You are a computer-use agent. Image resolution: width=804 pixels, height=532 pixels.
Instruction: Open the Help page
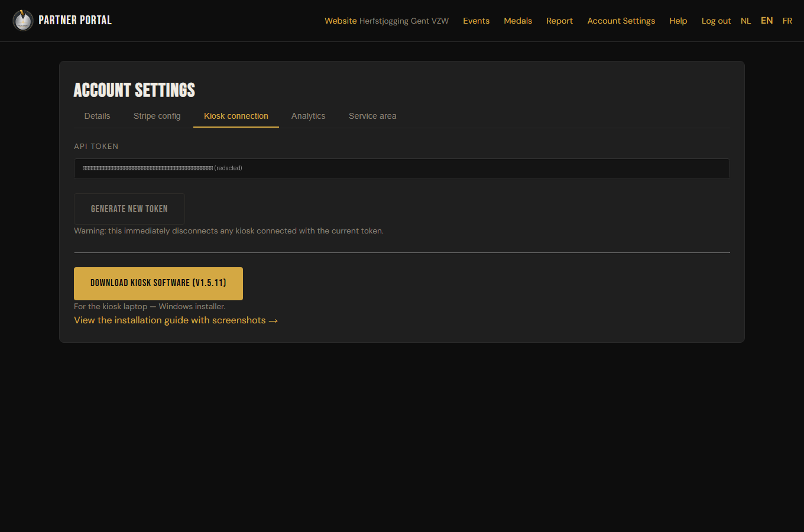point(678,21)
